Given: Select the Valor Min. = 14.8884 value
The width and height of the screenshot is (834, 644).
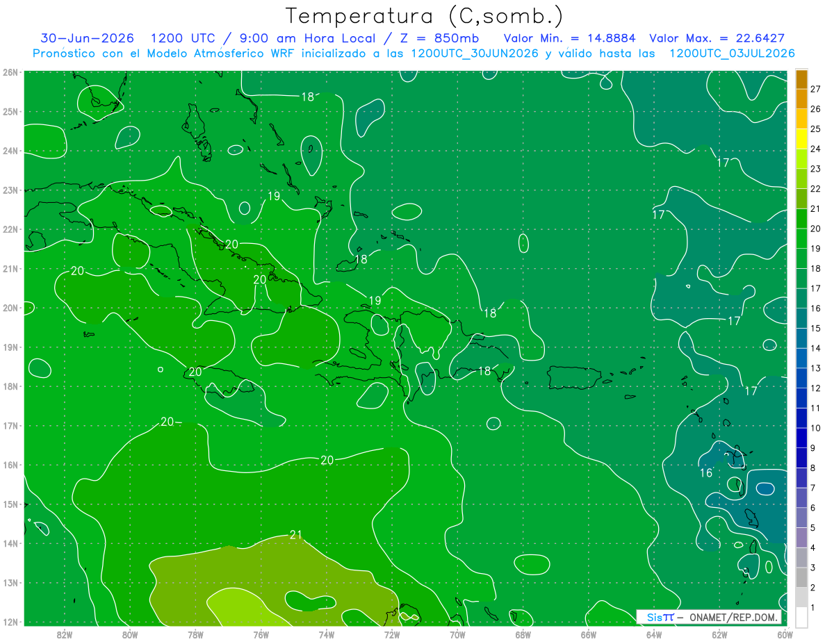Looking at the screenshot, I should 570,38.
